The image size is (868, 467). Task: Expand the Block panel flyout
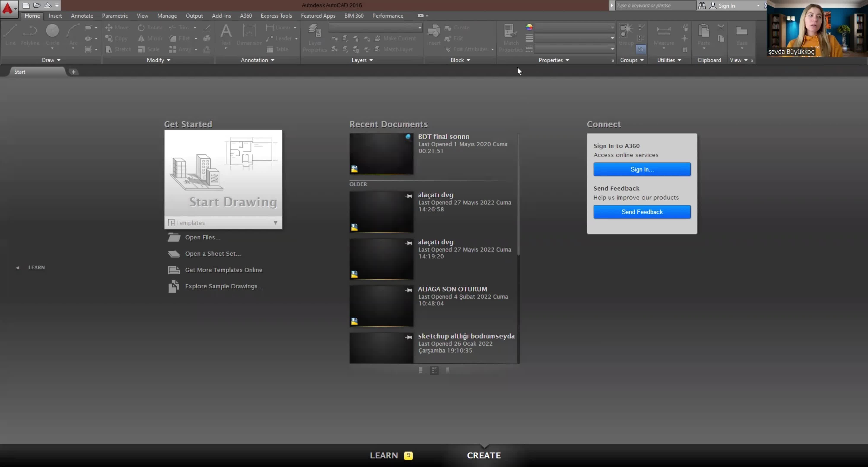[x=460, y=60]
